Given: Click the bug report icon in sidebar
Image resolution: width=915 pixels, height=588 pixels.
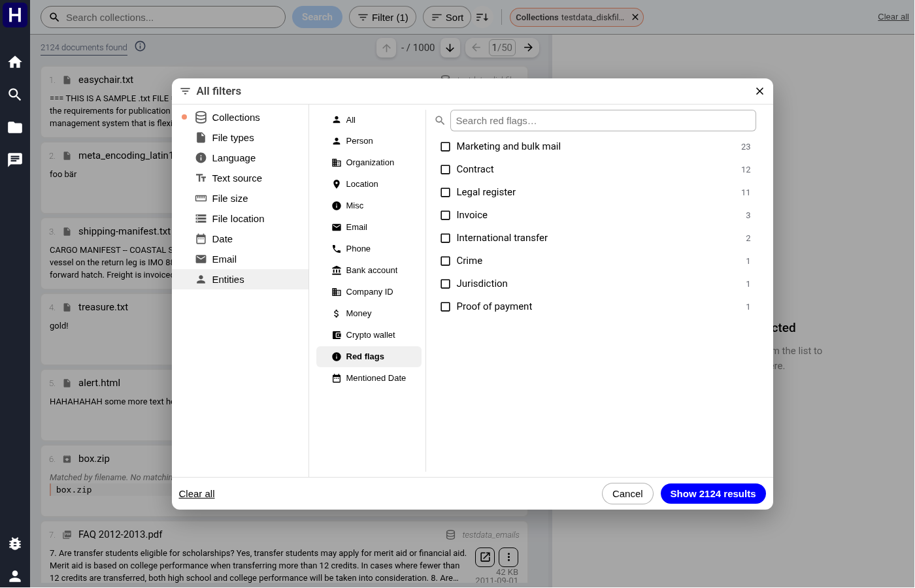Looking at the screenshot, I should point(15,544).
